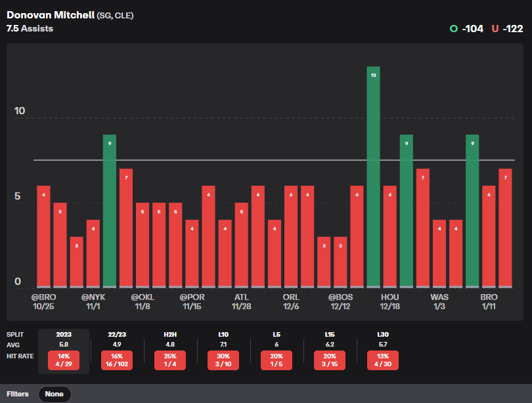Select the 30% 3/10 hit rate badge
532x403 pixels.
coord(223,360)
